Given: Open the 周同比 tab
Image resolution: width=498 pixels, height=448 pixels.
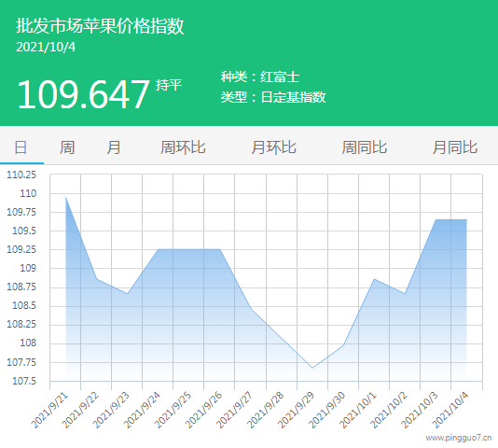Looking at the screenshot, I should click(365, 147).
